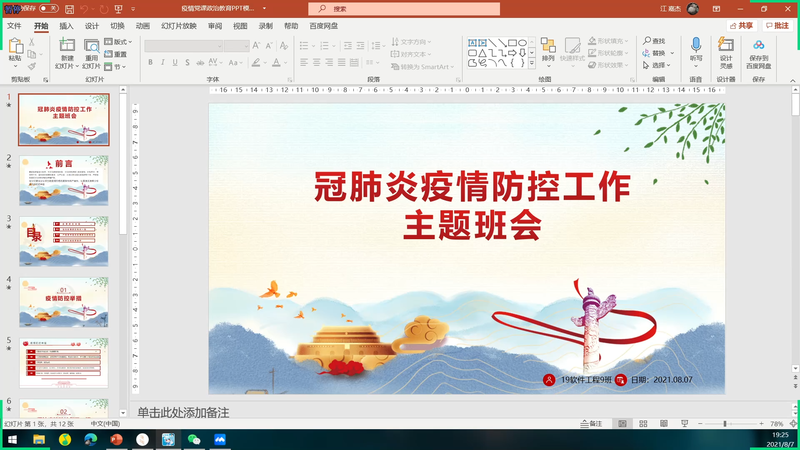Switch to the Baidu Netdisk (百度网盘) tab

pos(324,26)
